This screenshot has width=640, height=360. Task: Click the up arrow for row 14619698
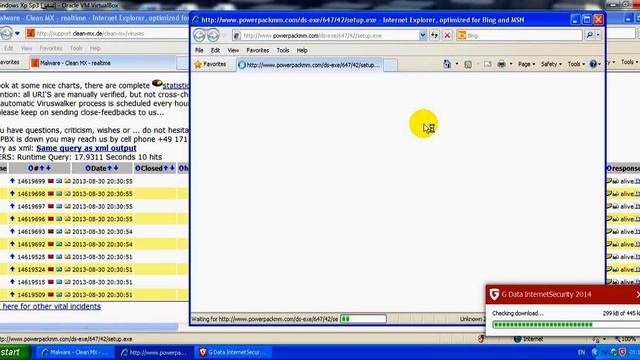click(12, 193)
